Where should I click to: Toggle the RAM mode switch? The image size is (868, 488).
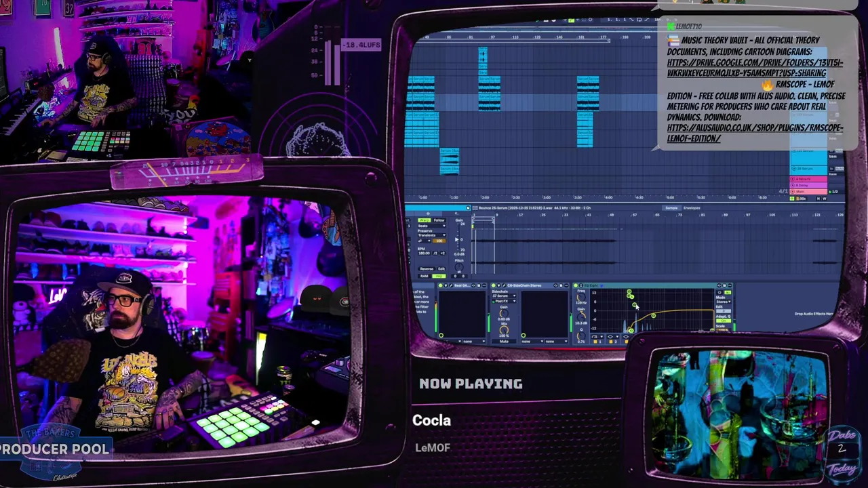[x=424, y=276]
